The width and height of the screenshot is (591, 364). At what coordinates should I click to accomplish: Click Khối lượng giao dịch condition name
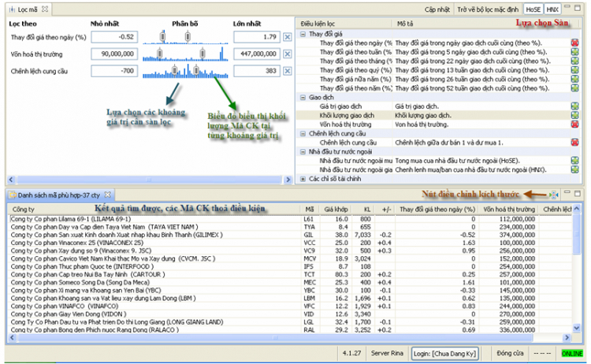tap(347, 115)
